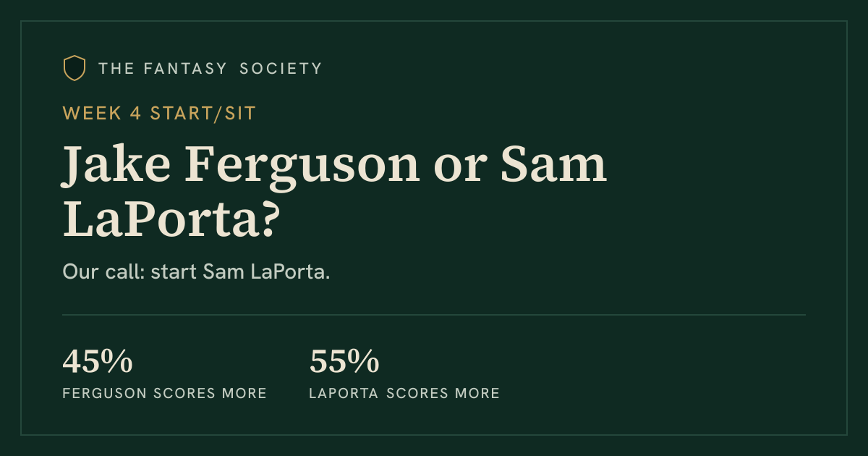Click the FERGUSON SCORES MORE label
This screenshot has height=456, width=868.
(x=165, y=394)
